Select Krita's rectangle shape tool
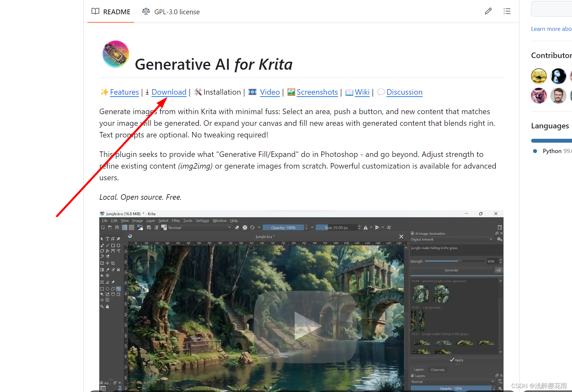 [x=113, y=245]
